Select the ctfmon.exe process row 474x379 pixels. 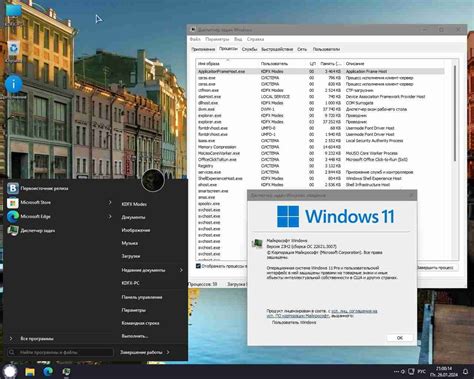click(320, 90)
